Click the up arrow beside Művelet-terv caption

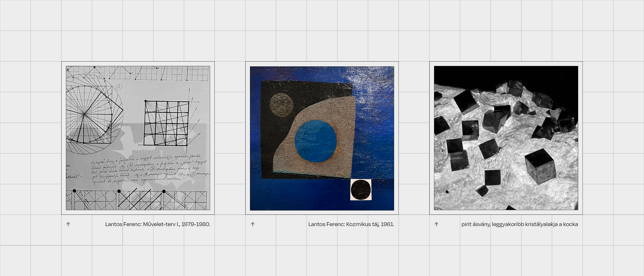68,224
